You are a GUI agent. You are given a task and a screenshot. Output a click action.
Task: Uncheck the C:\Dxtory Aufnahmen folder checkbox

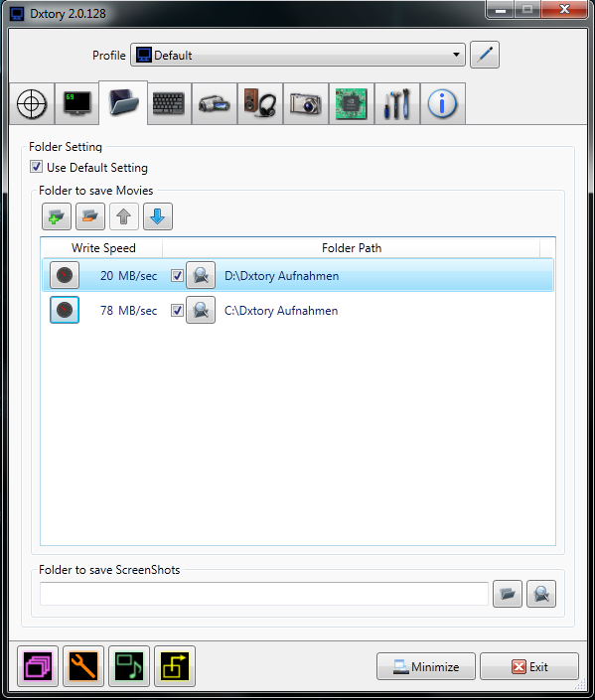pyautogui.click(x=178, y=310)
